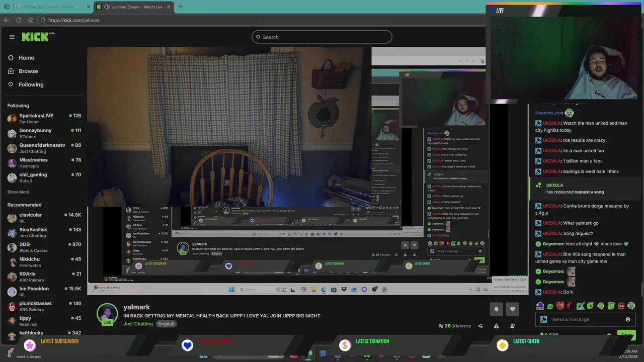The image size is (644, 362).
Task: Click the English language tag
Action: point(166,324)
